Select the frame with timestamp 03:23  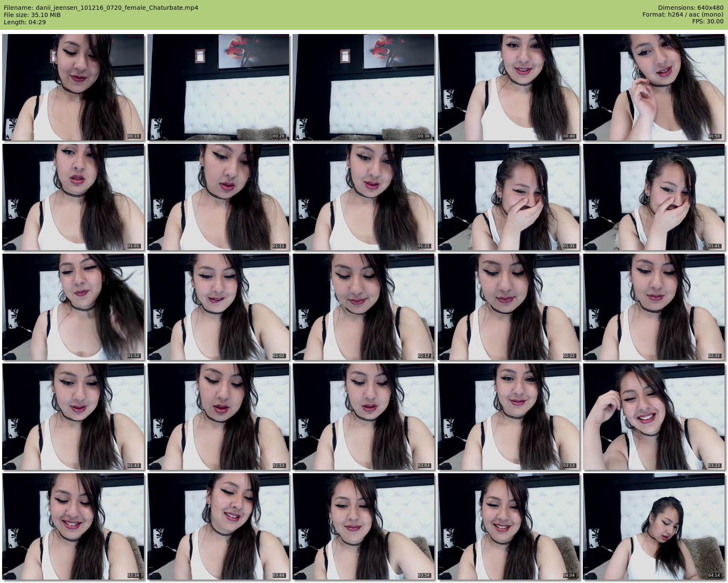(654, 417)
